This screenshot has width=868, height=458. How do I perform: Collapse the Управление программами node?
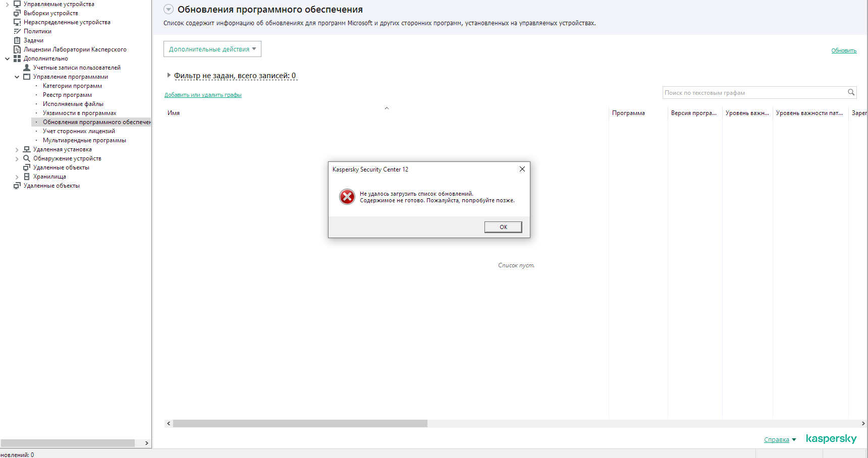pos(17,77)
